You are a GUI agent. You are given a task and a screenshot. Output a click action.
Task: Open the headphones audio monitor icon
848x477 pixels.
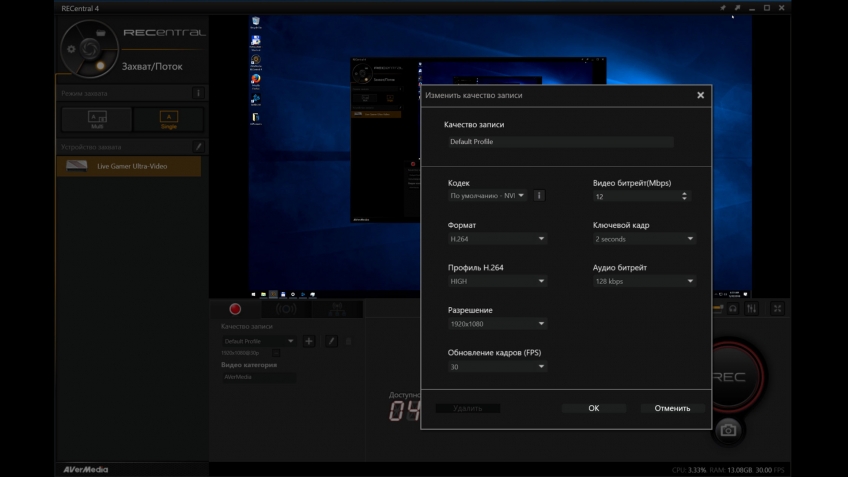pos(733,309)
